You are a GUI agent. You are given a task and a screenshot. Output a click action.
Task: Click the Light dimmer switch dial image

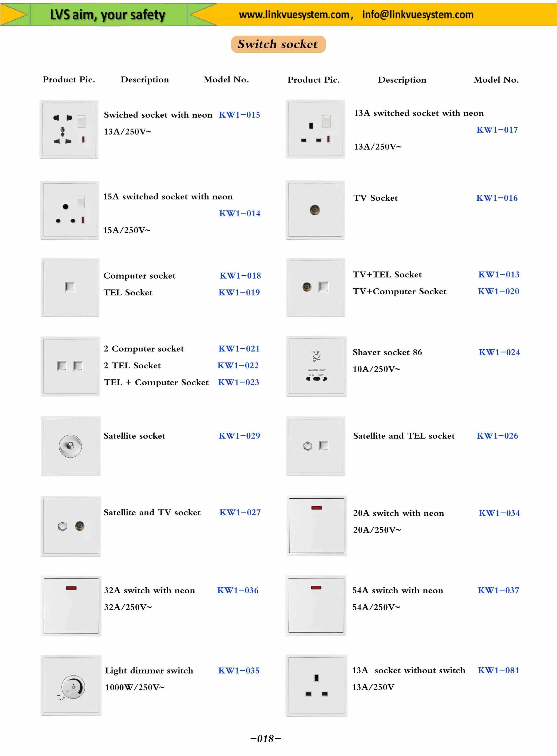click(x=73, y=686)
